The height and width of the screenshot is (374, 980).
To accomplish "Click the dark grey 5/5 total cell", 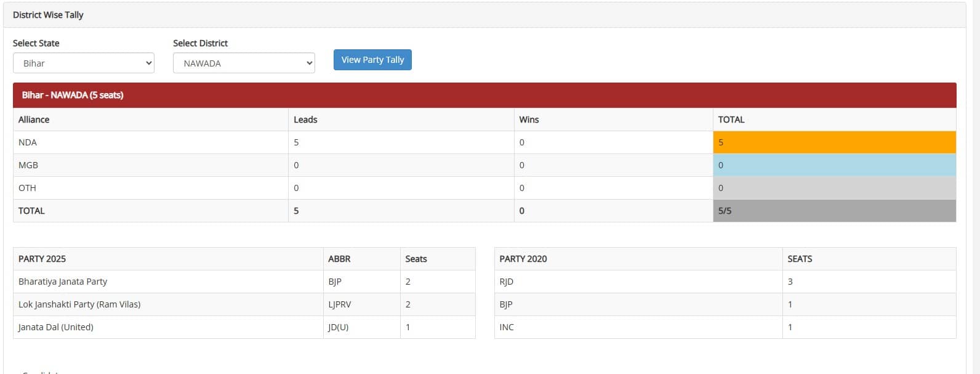I will 834,211.
